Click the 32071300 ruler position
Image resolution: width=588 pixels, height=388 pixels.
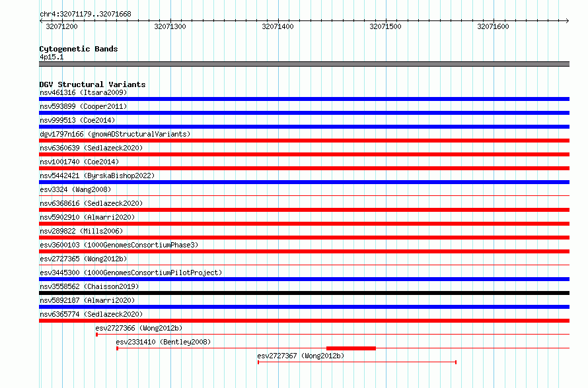tap(170, 26)
